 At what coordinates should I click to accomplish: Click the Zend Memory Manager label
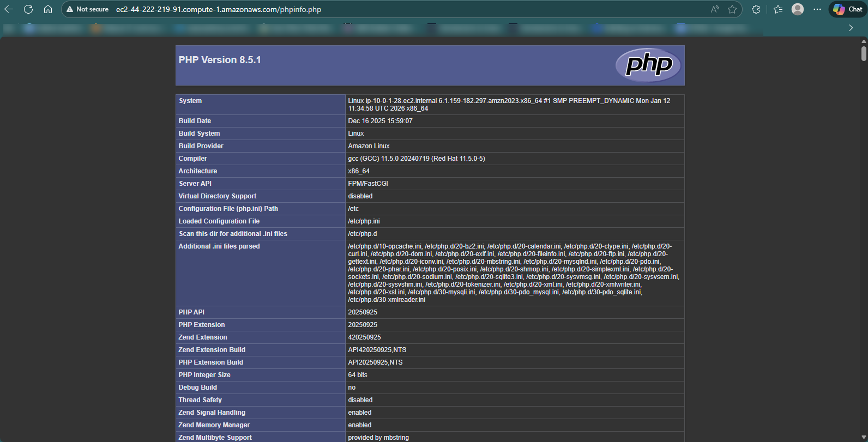[214, 425]
